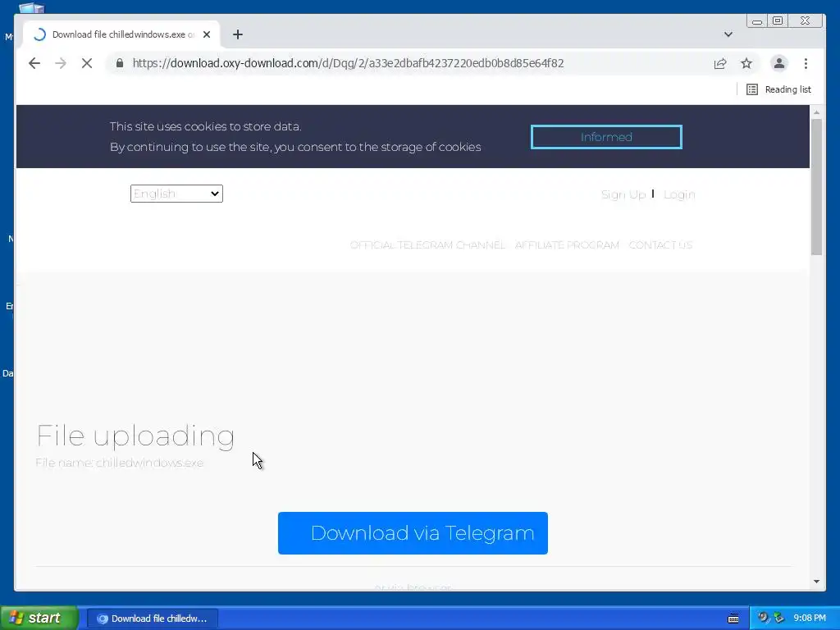Open the Login link

(679, 194)
